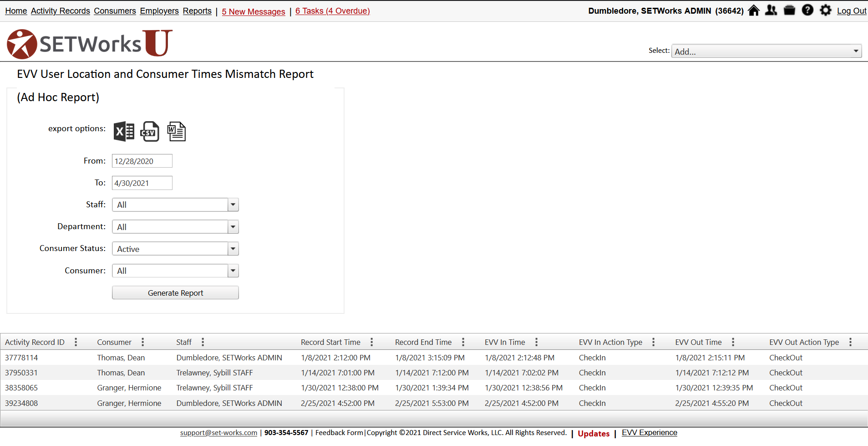868x446 pixels.
Task: Sort by Consumer column header
Action: (114, 342)
